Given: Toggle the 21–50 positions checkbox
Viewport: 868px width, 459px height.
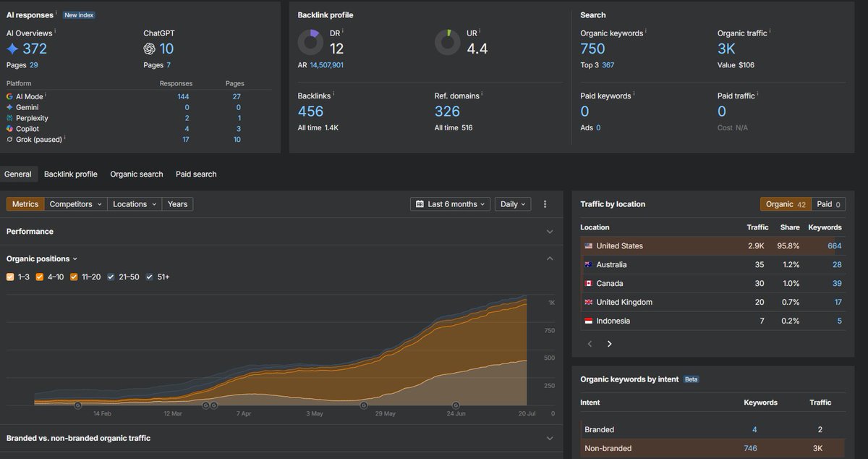Looking at the screenshot, I should coord(111,277).
